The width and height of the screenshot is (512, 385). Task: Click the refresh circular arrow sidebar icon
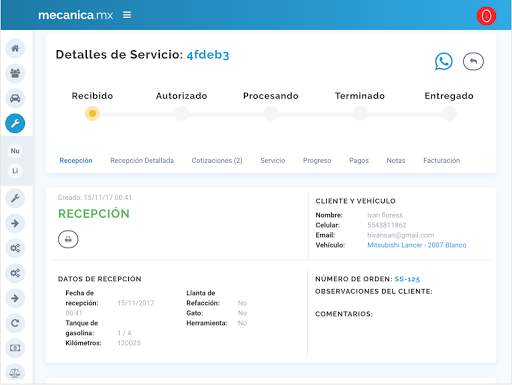click(15, 323)
